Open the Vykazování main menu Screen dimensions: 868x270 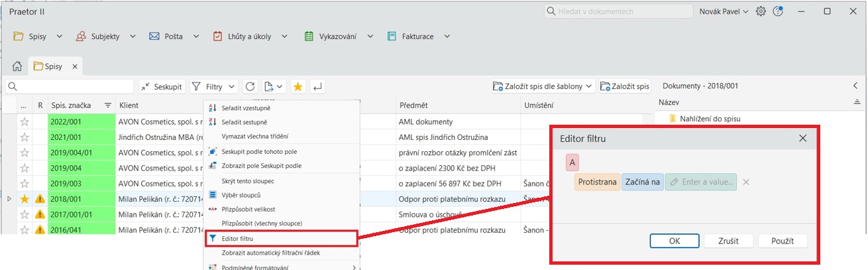click(339, 36)
